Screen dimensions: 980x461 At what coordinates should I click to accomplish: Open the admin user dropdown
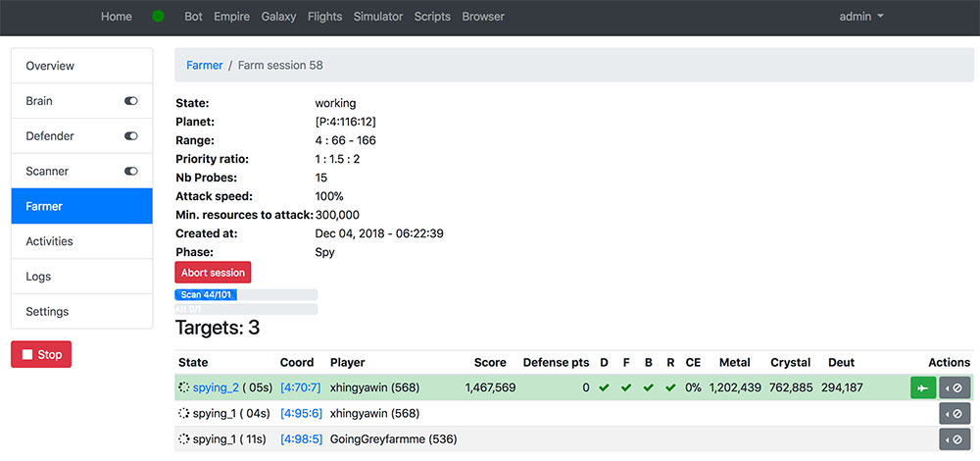click(x=861, y=17)
